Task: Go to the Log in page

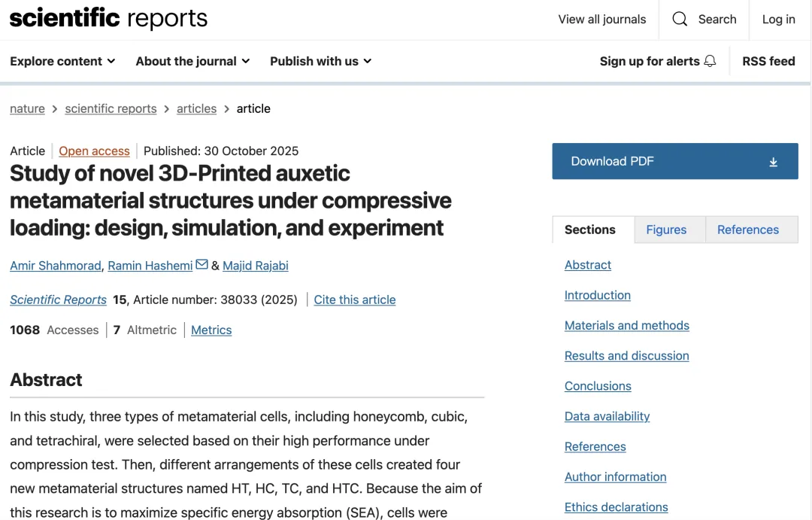Action: 778,19
